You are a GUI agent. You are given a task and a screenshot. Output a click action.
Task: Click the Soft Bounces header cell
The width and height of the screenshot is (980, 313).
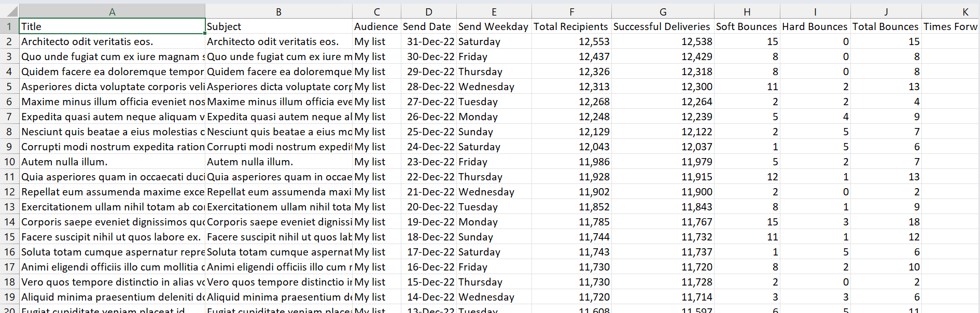pyautogui.click(x=747, y=26)
